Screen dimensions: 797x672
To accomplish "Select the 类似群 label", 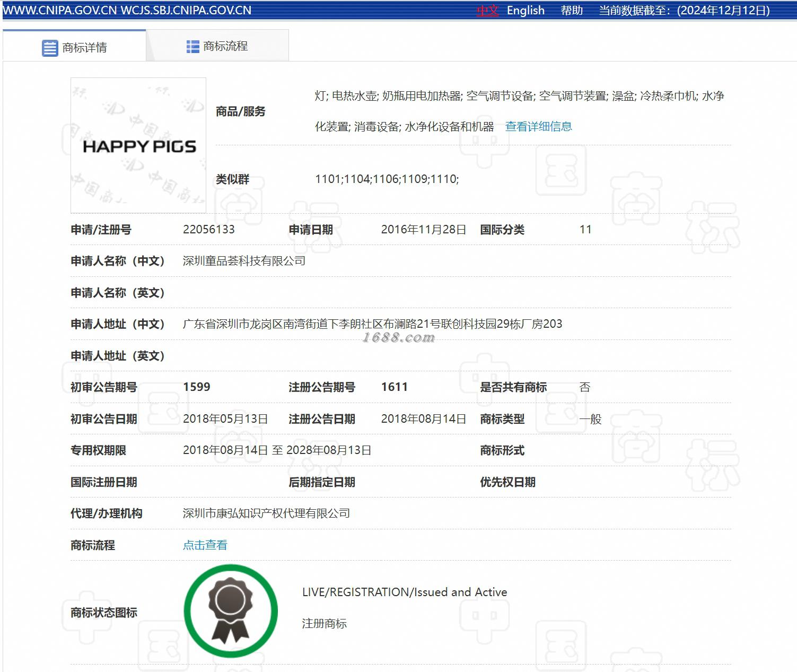I will [232, 179].
